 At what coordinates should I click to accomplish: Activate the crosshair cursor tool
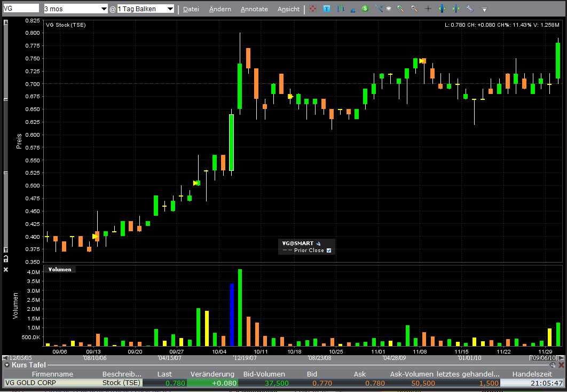click(x=428, y=9)
